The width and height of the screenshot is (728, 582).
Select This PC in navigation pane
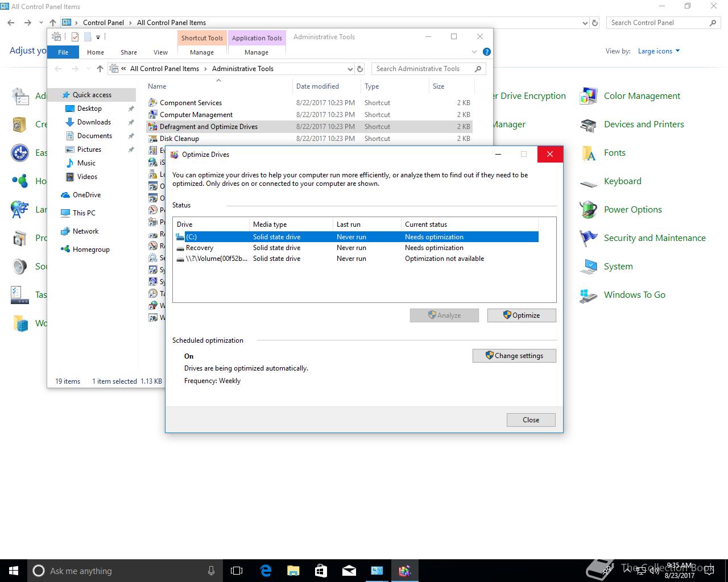point(84,213)
